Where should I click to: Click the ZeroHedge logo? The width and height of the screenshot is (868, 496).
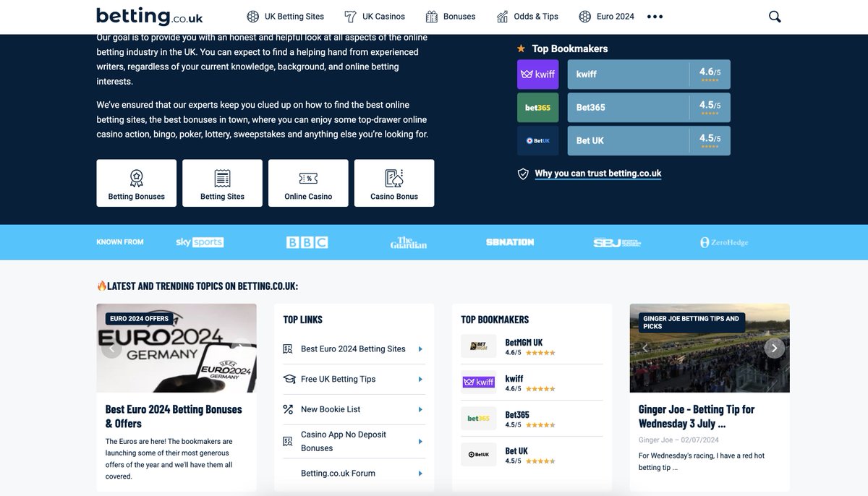[724, 242]
